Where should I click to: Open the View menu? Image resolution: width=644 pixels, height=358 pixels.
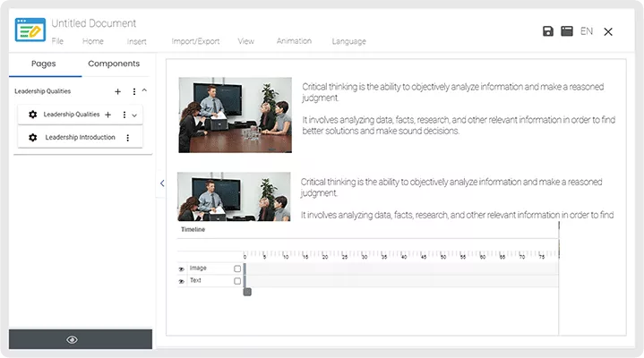[246, 41]
